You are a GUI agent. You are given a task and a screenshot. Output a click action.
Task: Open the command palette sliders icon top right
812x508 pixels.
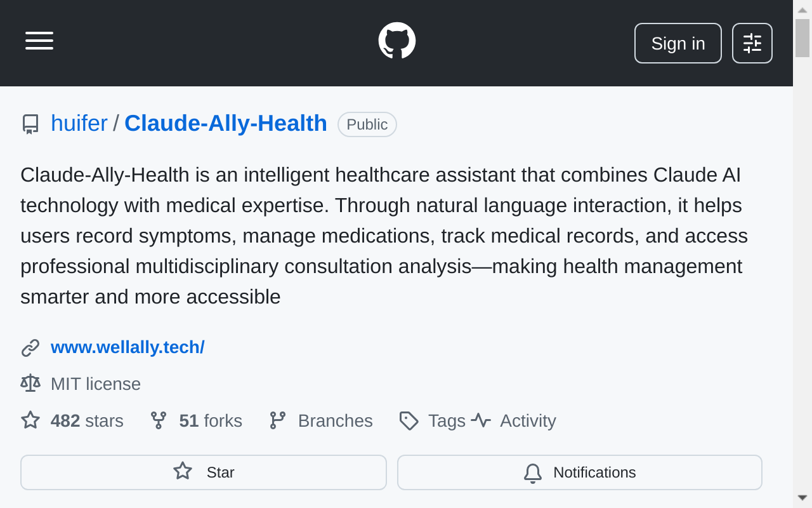pyautogui.click(x=752, y=43)
